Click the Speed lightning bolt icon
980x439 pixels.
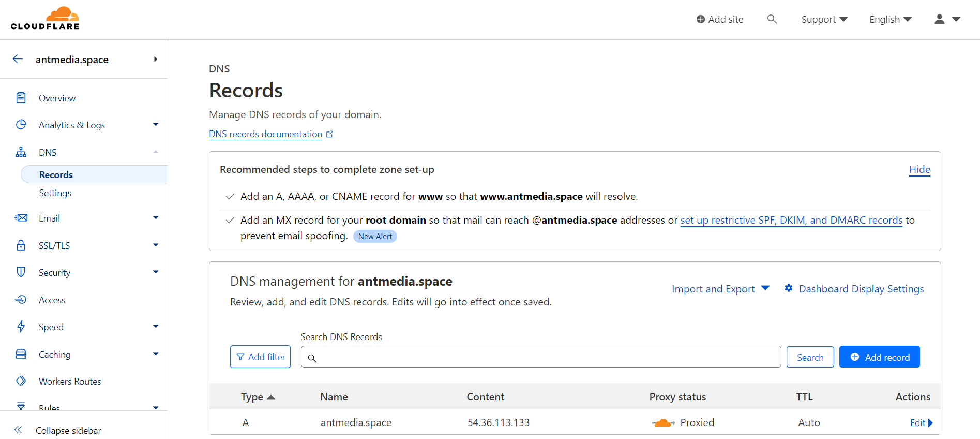(x=21, y=327)
